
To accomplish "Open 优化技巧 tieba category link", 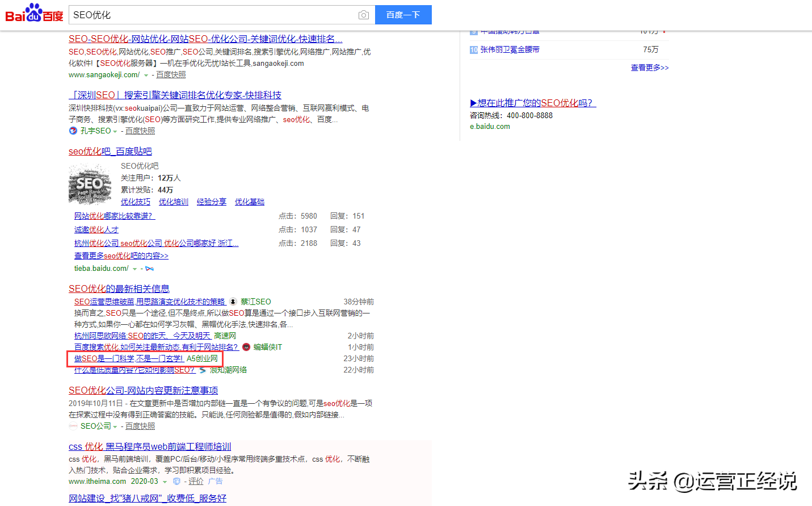I will tap(136, 202).
